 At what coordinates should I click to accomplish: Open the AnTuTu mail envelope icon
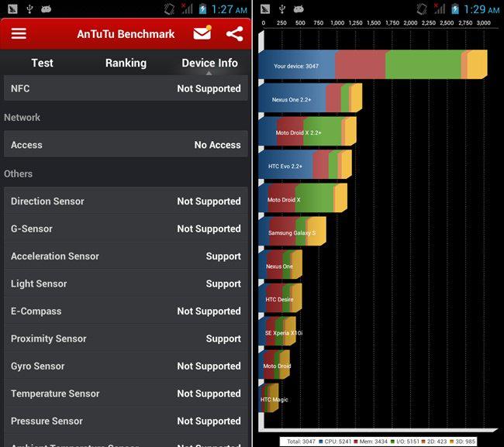202,33
